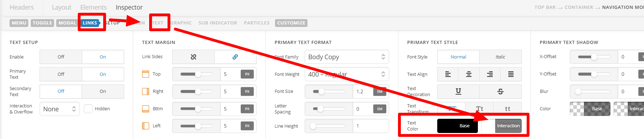Select the Toggle control group
644x139 pixels.
tap(42, 23)
